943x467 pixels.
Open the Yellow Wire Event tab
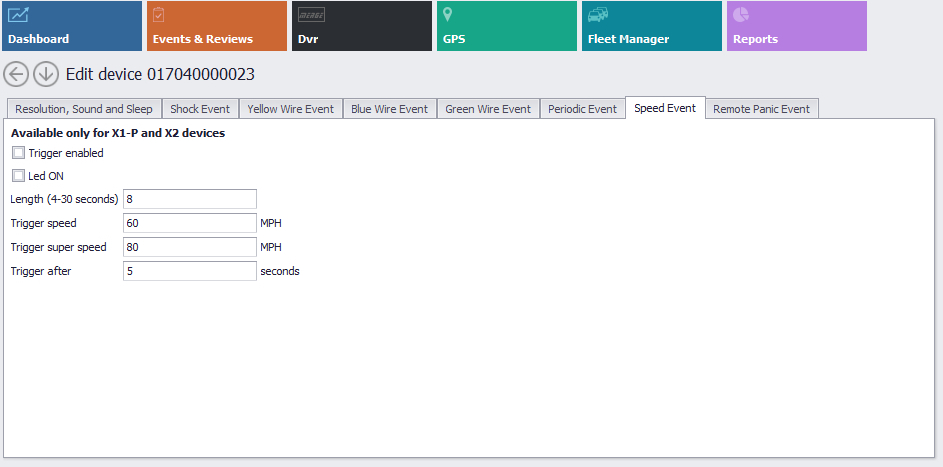(291, 109)
